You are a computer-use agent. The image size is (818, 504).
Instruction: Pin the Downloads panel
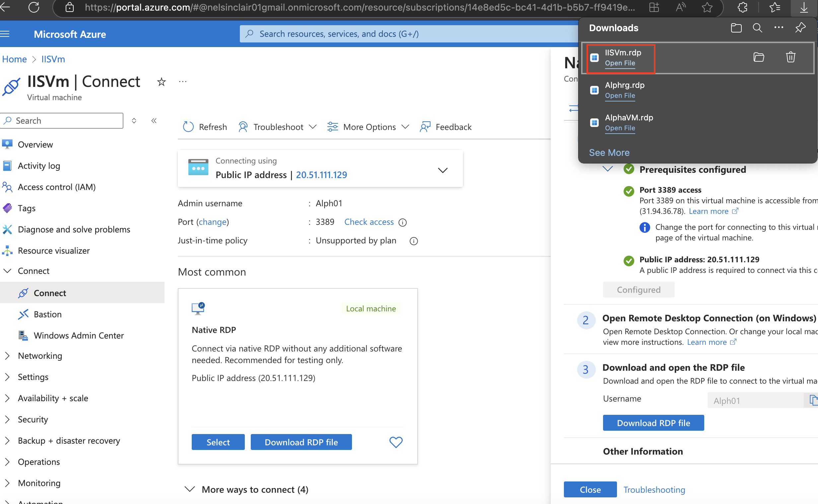(800, 28)
